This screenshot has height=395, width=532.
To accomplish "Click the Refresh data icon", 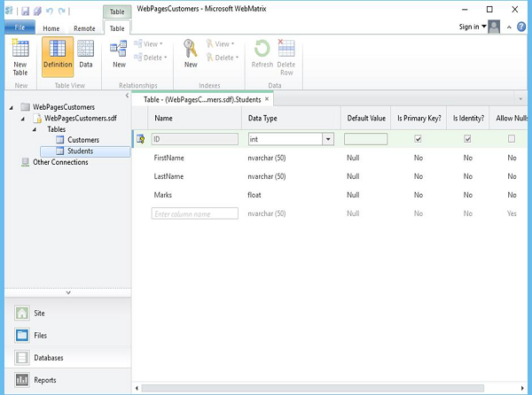I will point(262,55).
